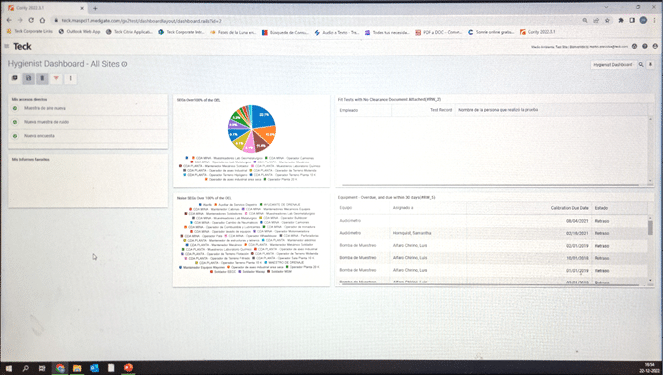Sort by the Asignado a column header
Viewport: 663px width, 375px height.
403,208
